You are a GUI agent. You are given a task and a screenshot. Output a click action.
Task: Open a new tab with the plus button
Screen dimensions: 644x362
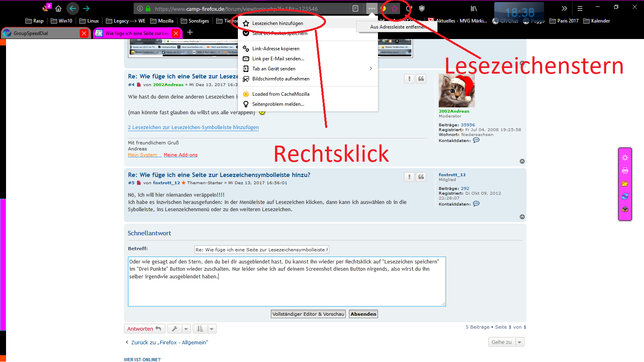[x=190, y=32]
